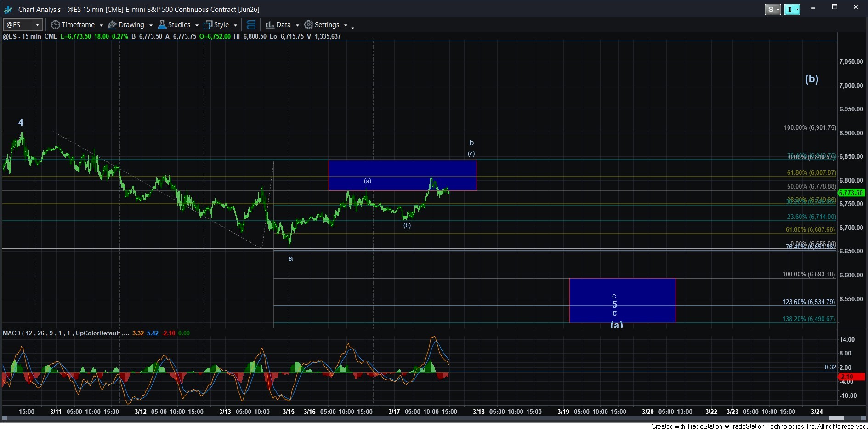
Task: Open the Timeframe dropdown arrow
Action: point(101,25)
